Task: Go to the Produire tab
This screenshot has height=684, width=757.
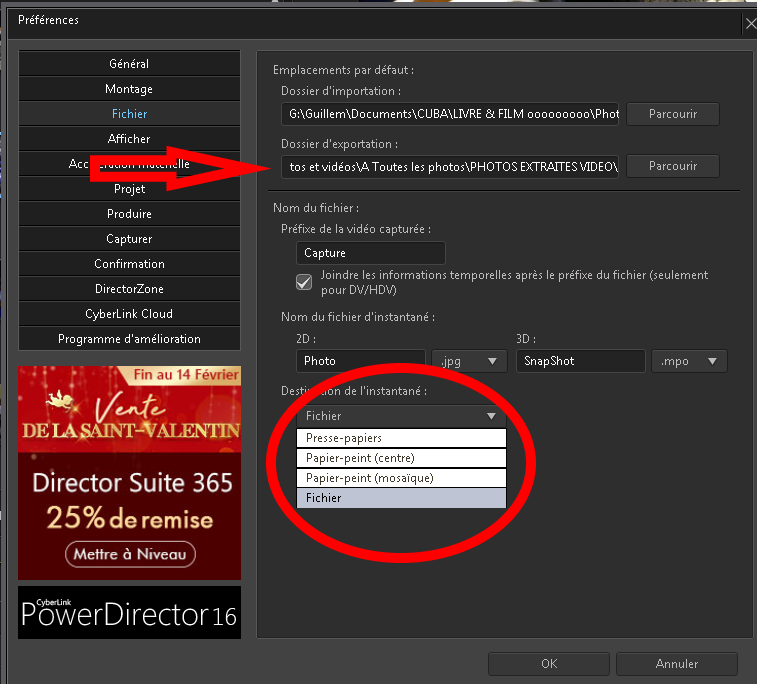Action: [x=129, y=214]
